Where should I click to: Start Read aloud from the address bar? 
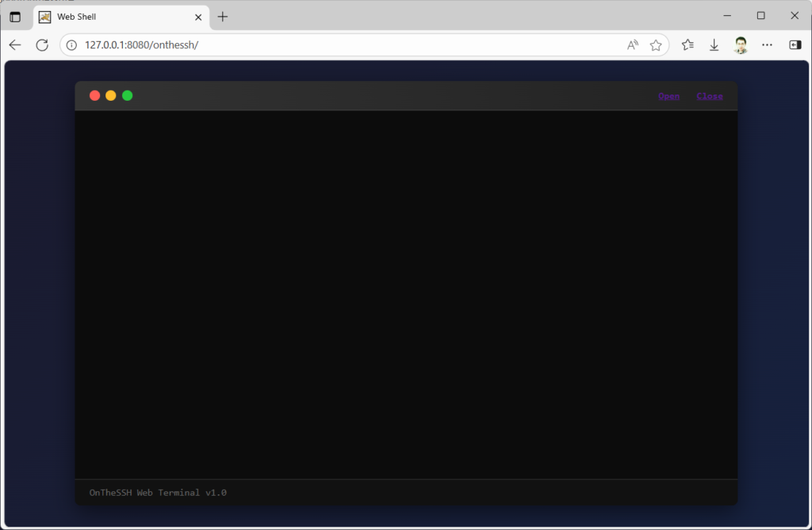pos(632,45)
